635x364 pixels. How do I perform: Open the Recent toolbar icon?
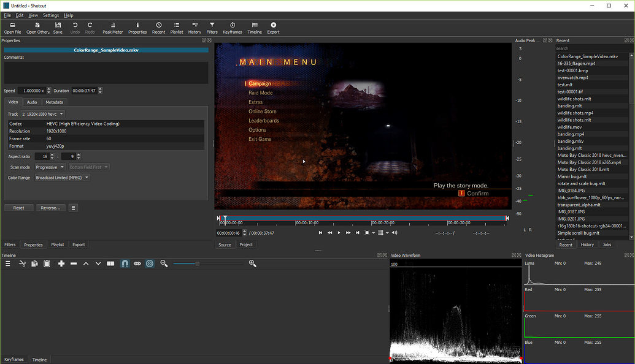pyautogui.click(x=159, y=28)
